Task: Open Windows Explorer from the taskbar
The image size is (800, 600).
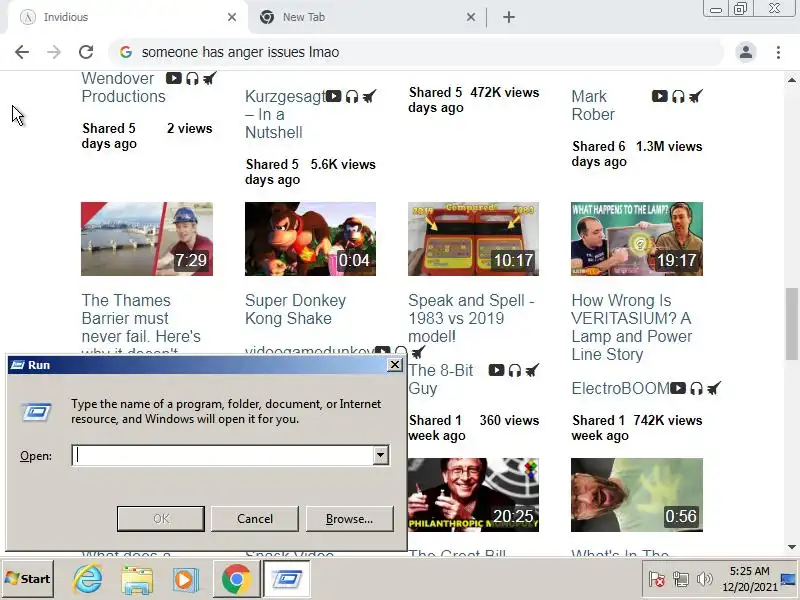Action: coord(137,579)
